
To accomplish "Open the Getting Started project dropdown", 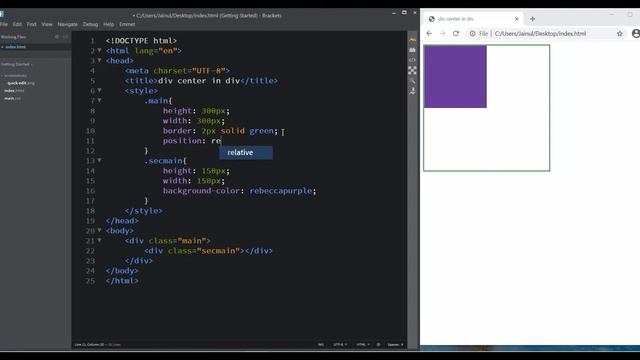I will [x=17, y=64].
